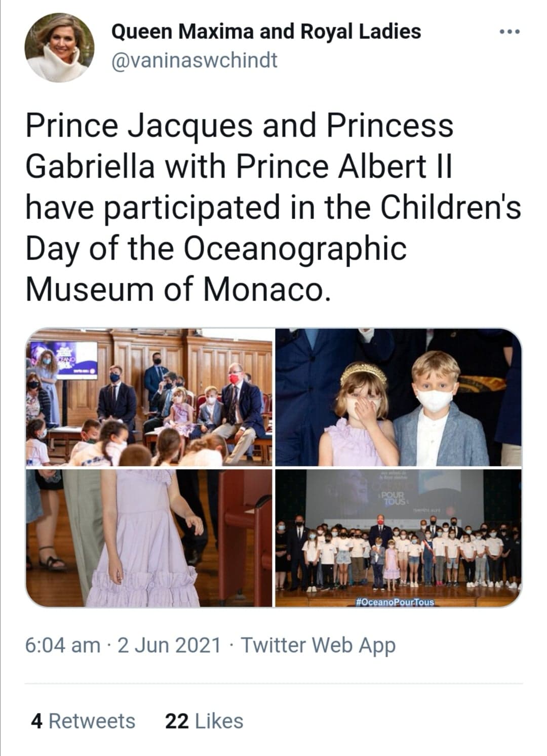Click the #OceanoPourTous hashtag on the image
Viewport: 547px width, 756px height.
pyautogui.click(x=396, y=602)
